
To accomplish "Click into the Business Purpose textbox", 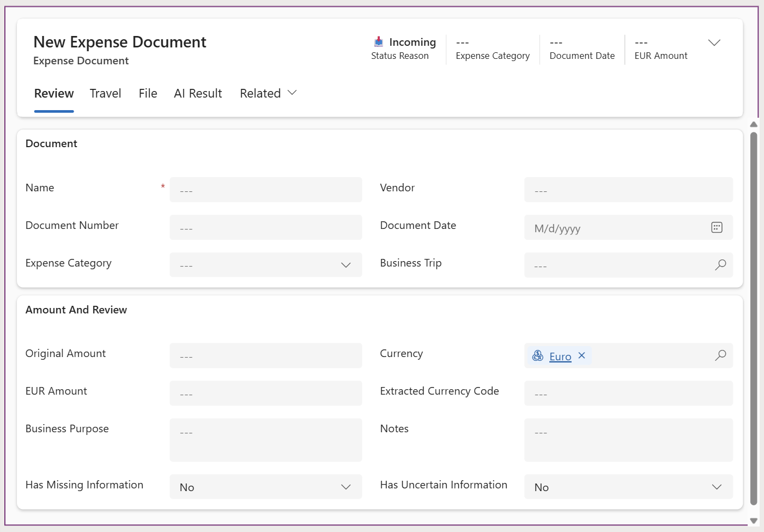I will (266, 440).
